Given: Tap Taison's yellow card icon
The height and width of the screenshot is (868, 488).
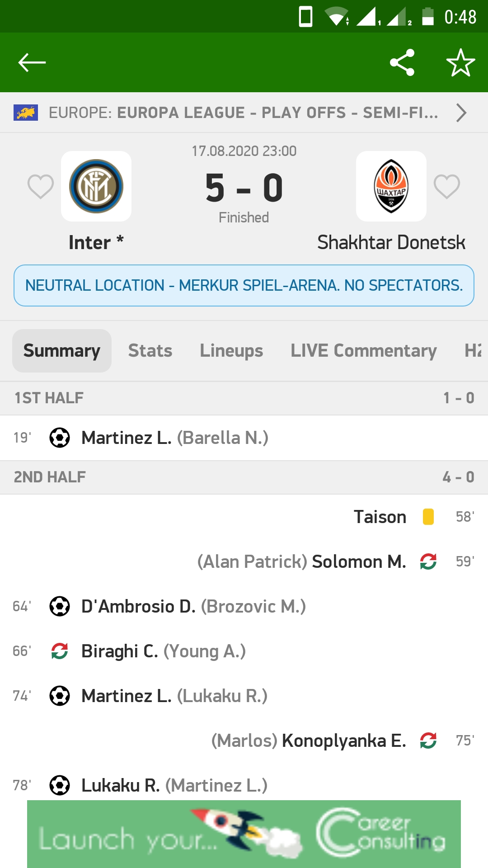Looking at the screenshot, I should [x=428, y=517].
